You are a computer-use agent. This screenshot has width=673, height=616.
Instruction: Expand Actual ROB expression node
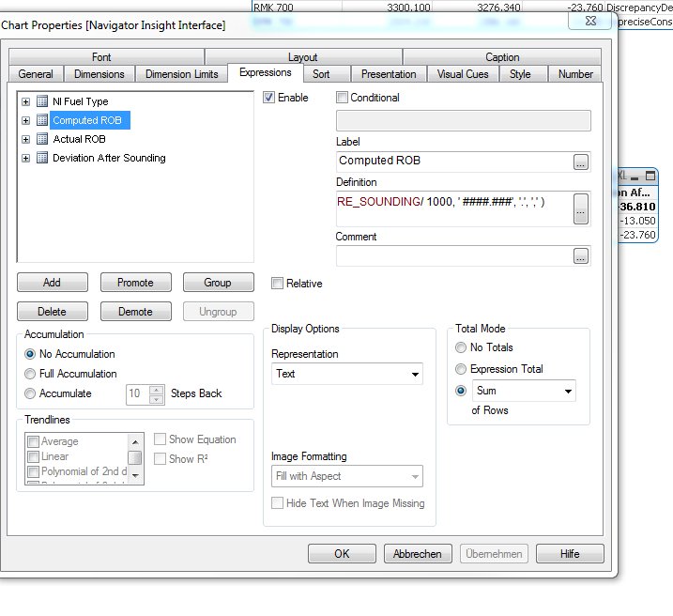pyautogui.click(x=25, y=139)
